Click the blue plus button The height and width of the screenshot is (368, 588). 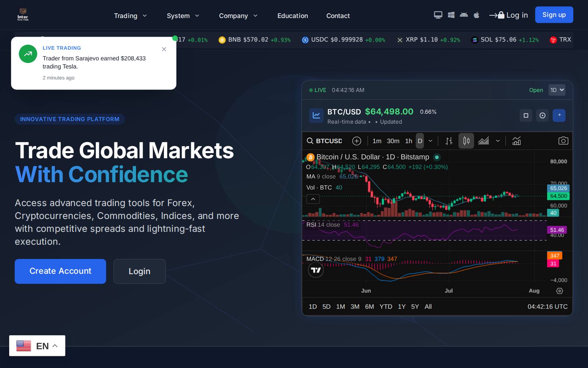(559, 116)
